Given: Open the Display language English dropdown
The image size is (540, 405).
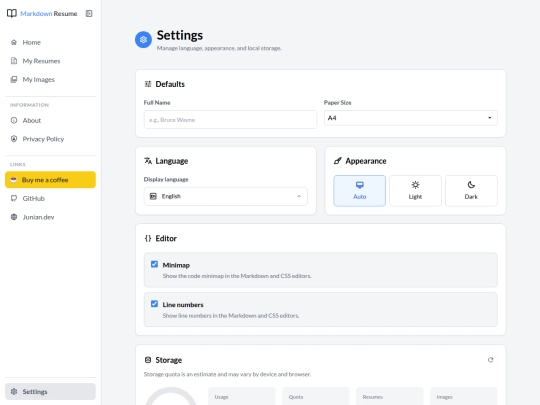Looking at the screenshot, I should click(x=226, y=196).
